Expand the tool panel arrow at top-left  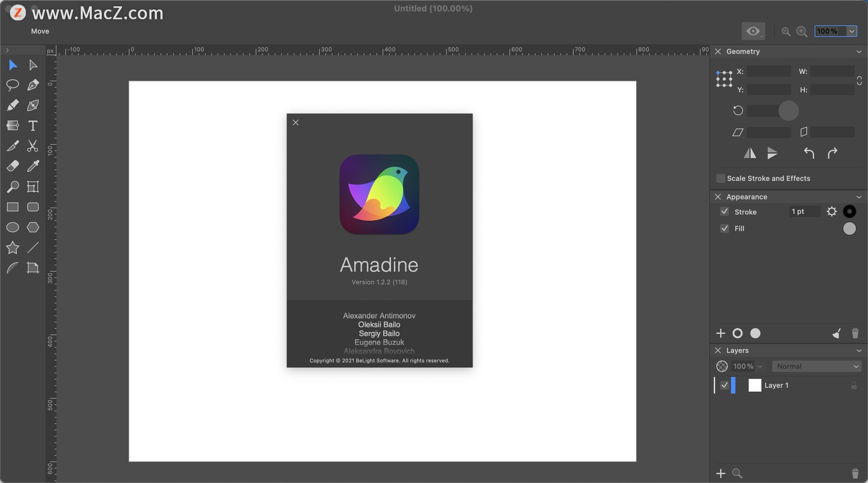[x=7, y=50]
